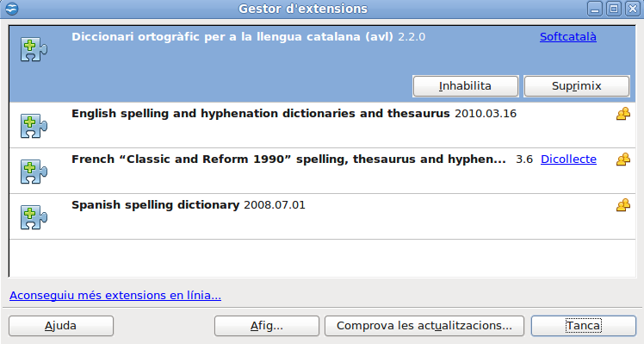Select 'English spelling and hyphenation dictionaries' row

click(x=322, y=125)
